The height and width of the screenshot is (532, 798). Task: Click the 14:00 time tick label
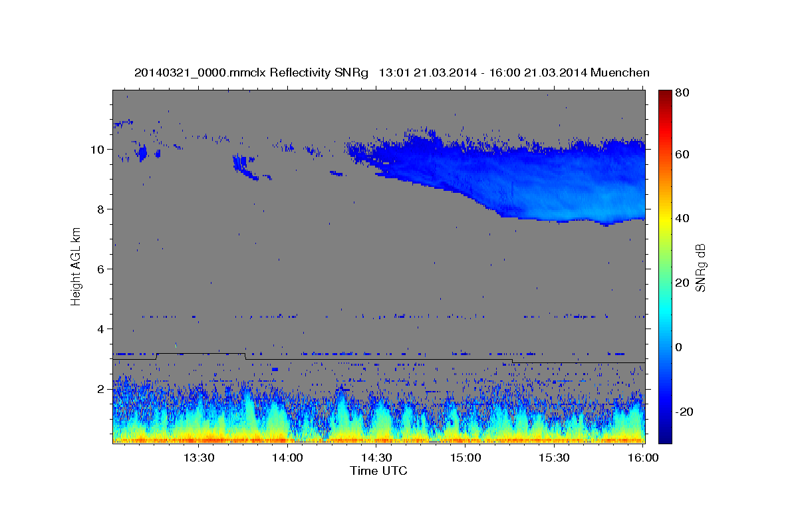click(288, 458)
